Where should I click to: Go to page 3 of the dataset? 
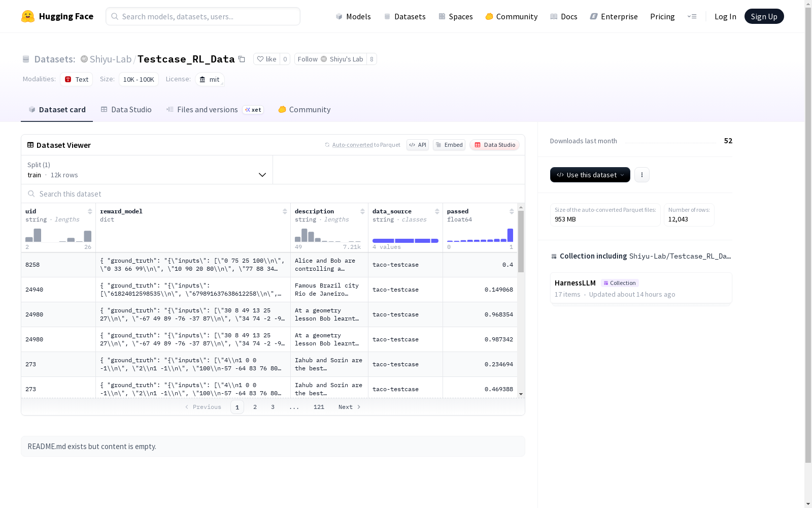[273, 407]
